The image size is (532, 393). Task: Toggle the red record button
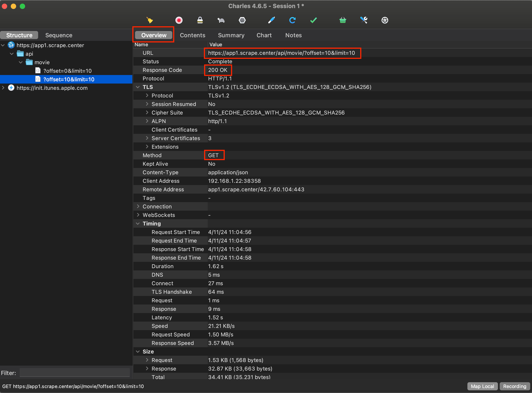click(x=179, y=20)
